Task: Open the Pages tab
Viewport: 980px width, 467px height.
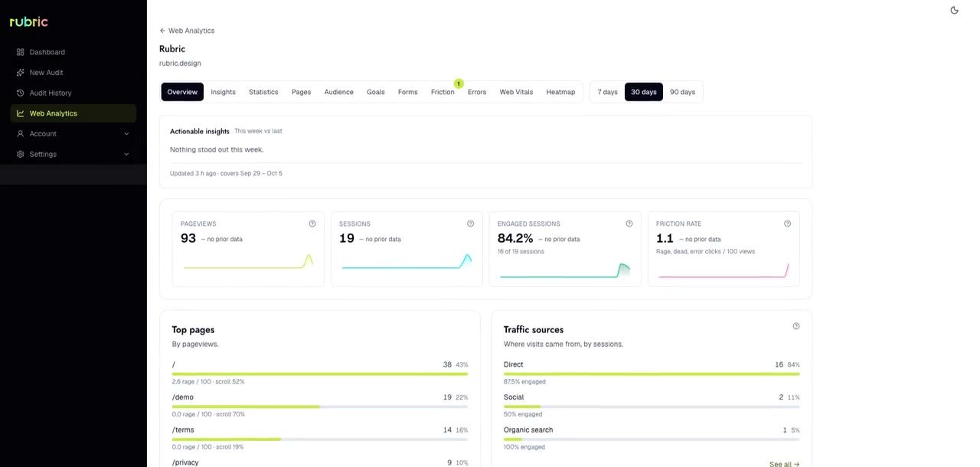Action: pyautogui.click(x=301, y=92)
